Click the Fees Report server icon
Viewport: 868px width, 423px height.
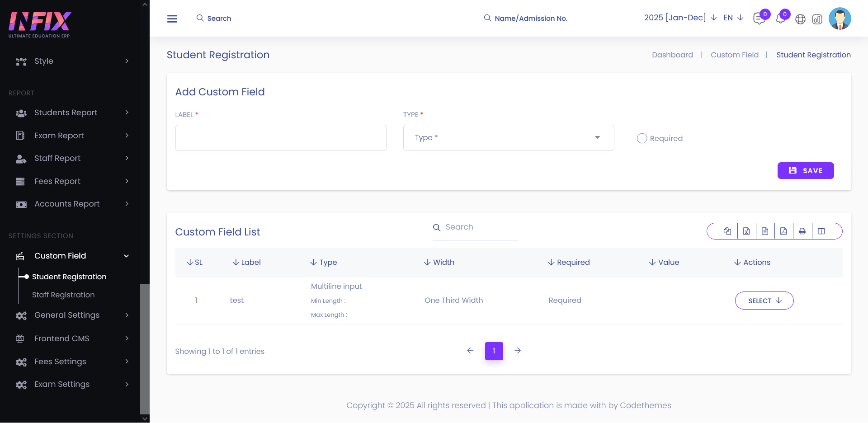[x=20, y=182]
